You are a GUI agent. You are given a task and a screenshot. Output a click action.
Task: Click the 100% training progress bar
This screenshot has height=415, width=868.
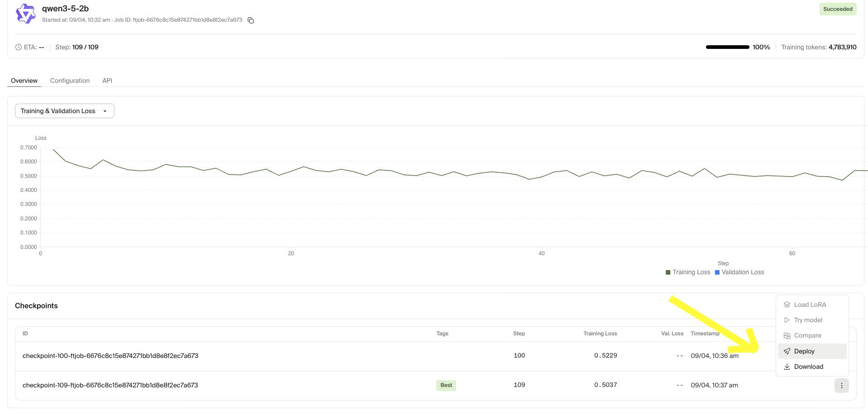click(727, 47)
